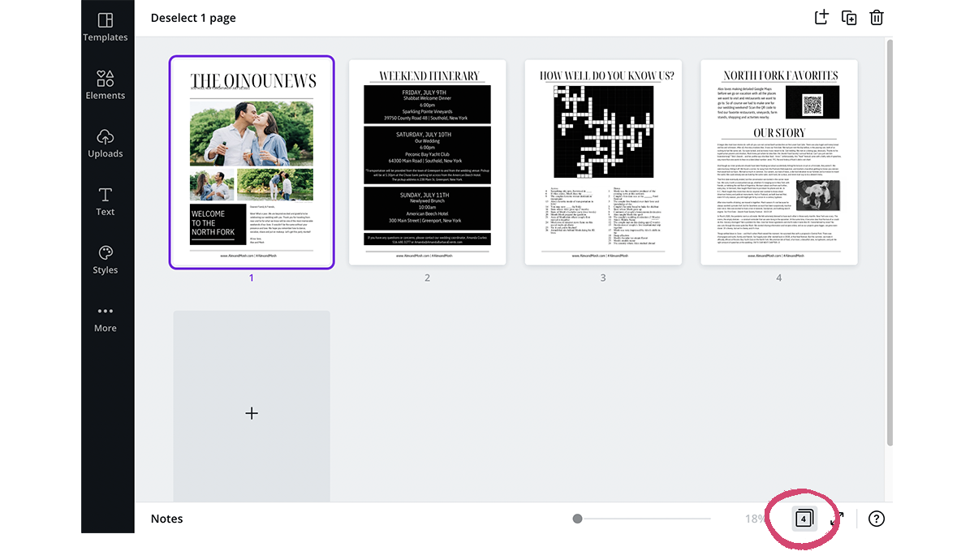Viewport: 974px width, 560px height.
Task: Enter presentation fullscreen mode
Action: coord(838,519)
